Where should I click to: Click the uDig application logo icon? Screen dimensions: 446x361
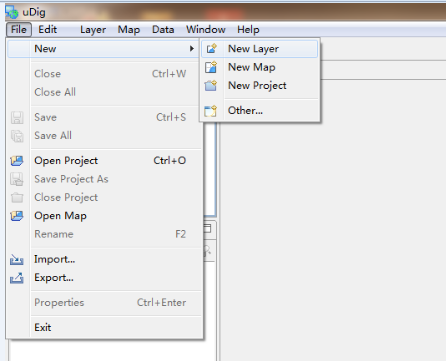coord(12,12)
